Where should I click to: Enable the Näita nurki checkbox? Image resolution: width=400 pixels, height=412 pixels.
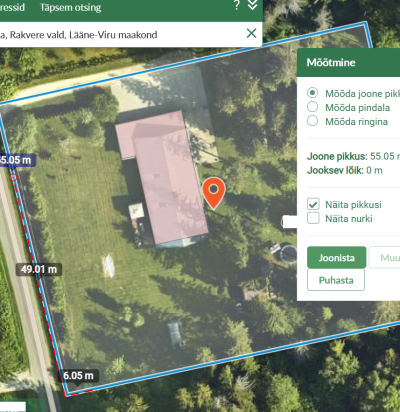pos(313,218)
